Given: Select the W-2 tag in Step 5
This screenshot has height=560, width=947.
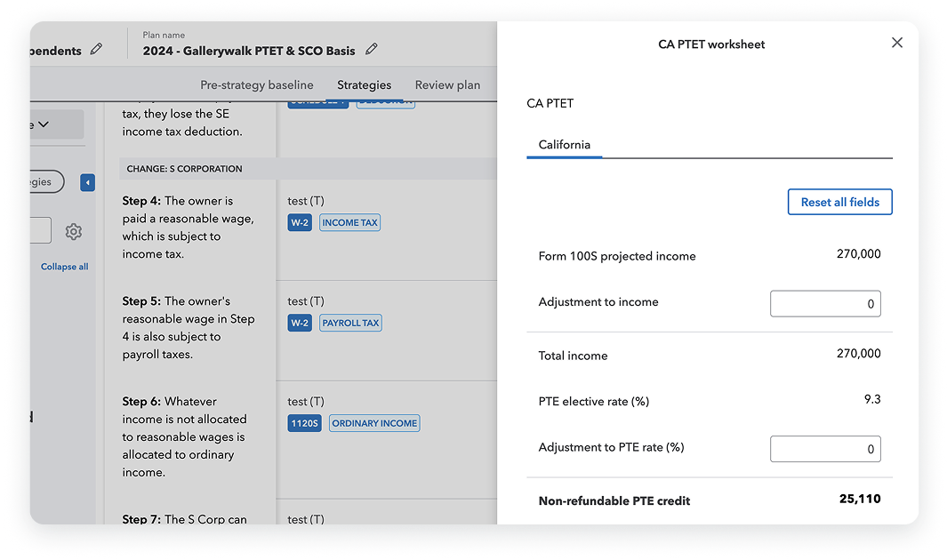Looking at the screenshot, I should 300,323.
